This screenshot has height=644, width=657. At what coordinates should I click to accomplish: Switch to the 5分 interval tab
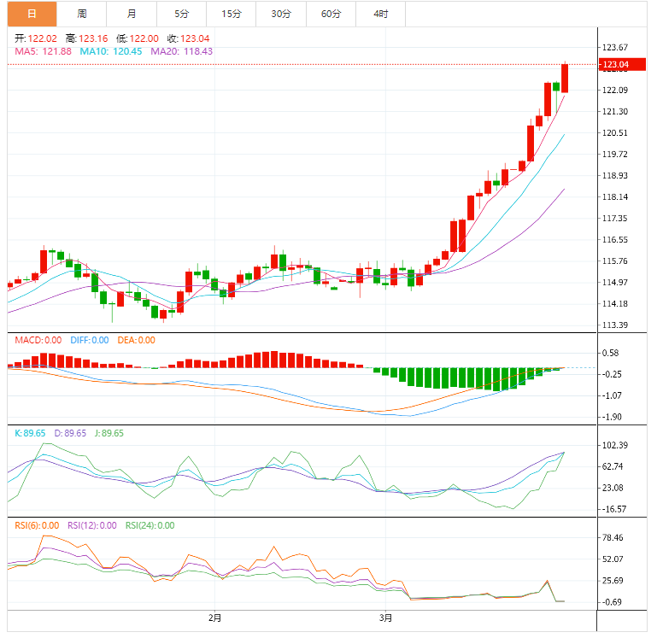tap(181, 14)
